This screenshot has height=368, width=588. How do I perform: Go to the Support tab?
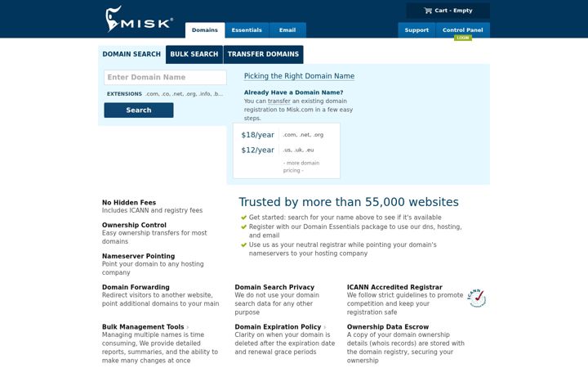click(416, 30)
